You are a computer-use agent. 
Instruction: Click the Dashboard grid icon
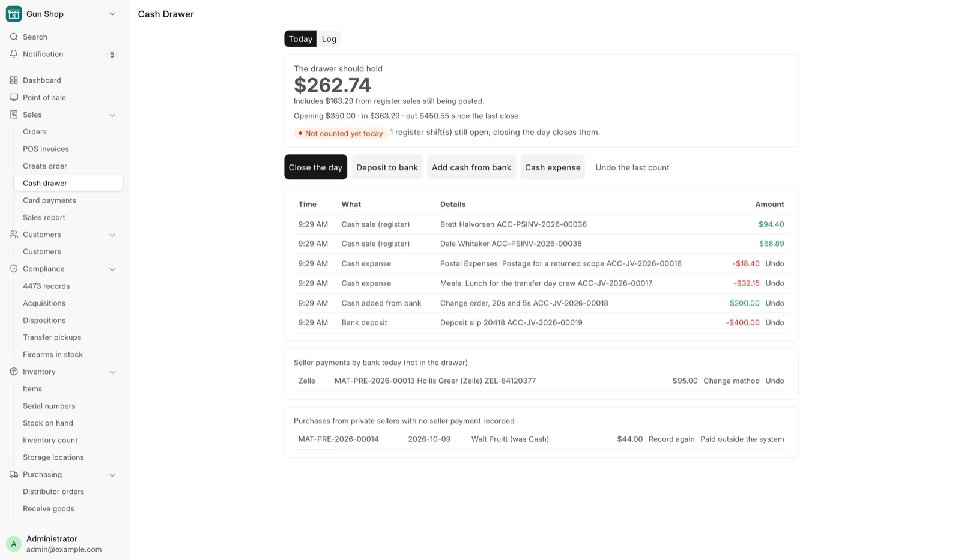(x=14, y=80)
